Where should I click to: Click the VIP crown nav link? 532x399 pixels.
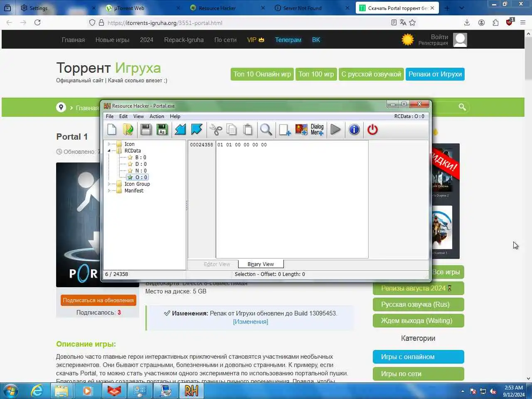(x=256, y=40)
